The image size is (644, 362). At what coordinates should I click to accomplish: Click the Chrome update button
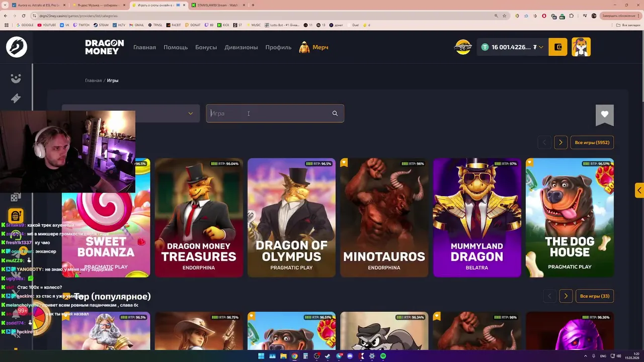point(621,16)
